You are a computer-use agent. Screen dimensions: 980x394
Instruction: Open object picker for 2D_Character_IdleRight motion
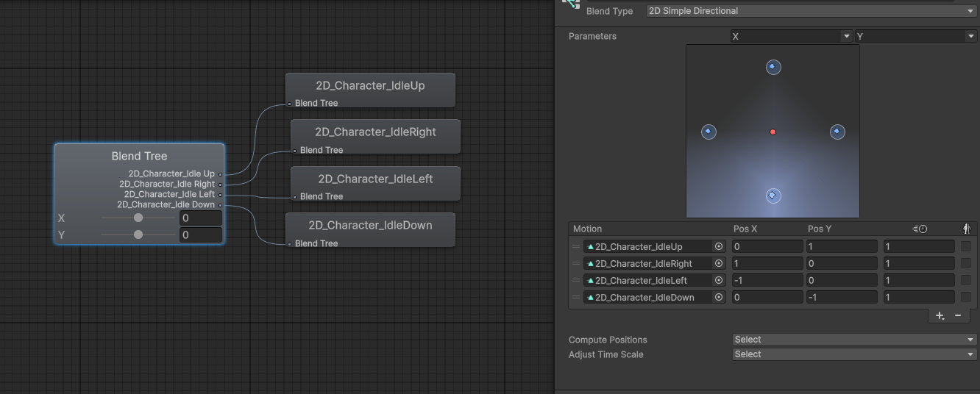718,264
